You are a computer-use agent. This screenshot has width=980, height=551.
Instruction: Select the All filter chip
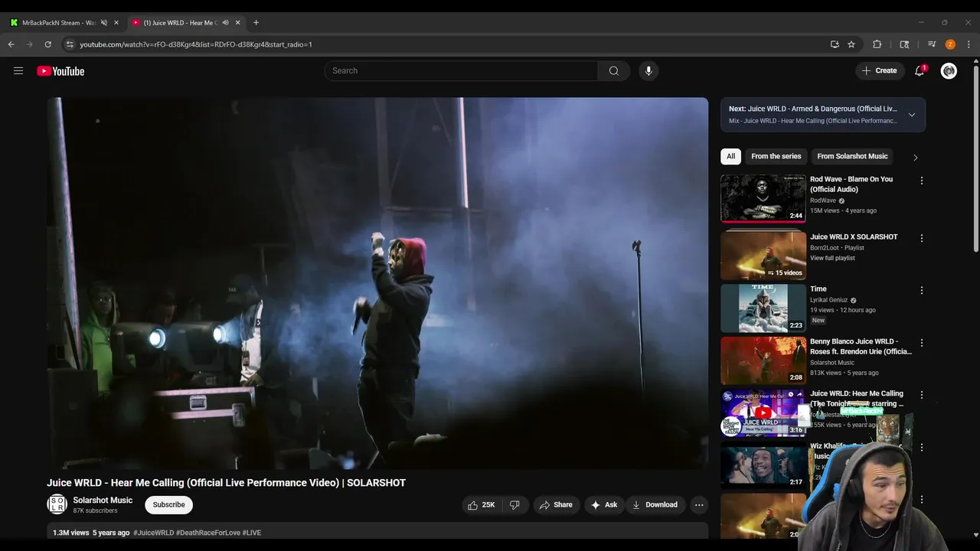pos(730,156)
